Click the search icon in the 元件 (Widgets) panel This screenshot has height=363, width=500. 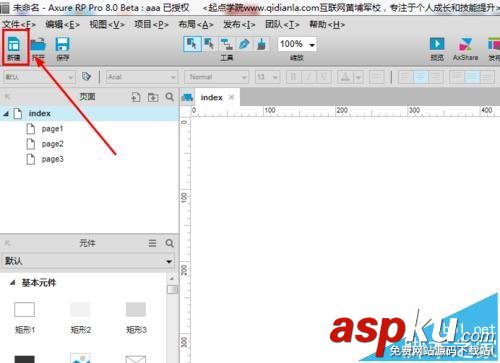[170, 243]
